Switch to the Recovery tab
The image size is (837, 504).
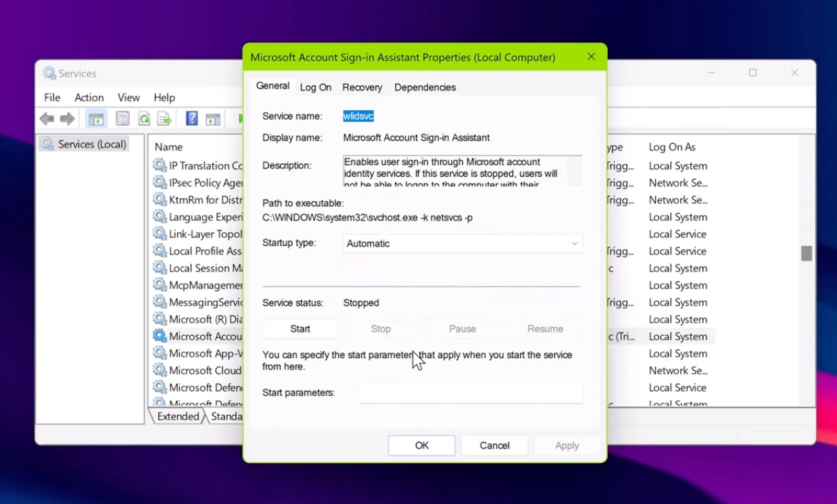click(362, 87)
